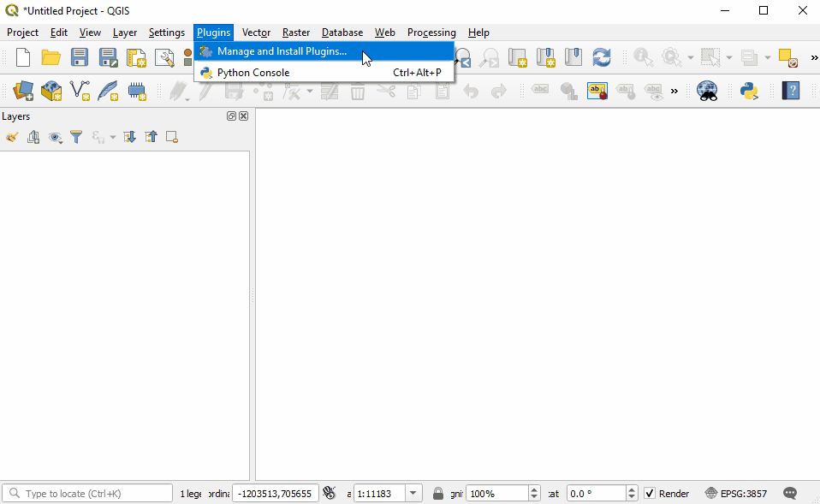Image resolution: width=820 pixels, height=504 pixels.
Task: Click the New Spatial Bookmark icon
Action: (x=545, y=57)
